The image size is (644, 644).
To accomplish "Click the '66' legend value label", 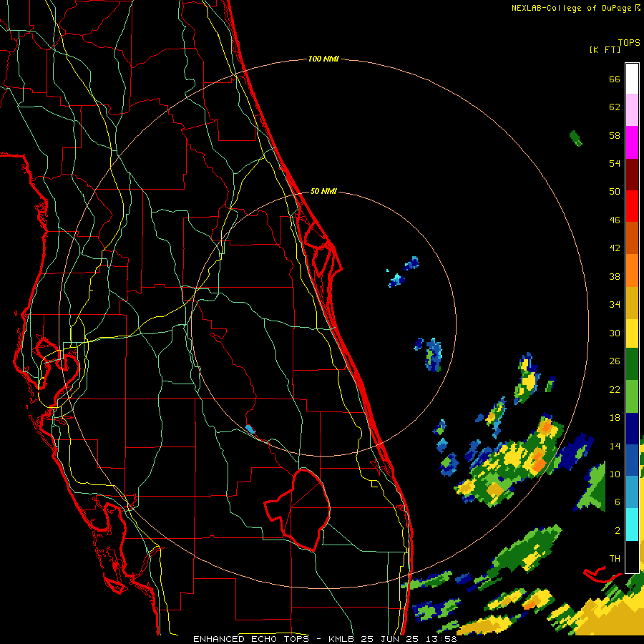I will click(x=615, y=79).
